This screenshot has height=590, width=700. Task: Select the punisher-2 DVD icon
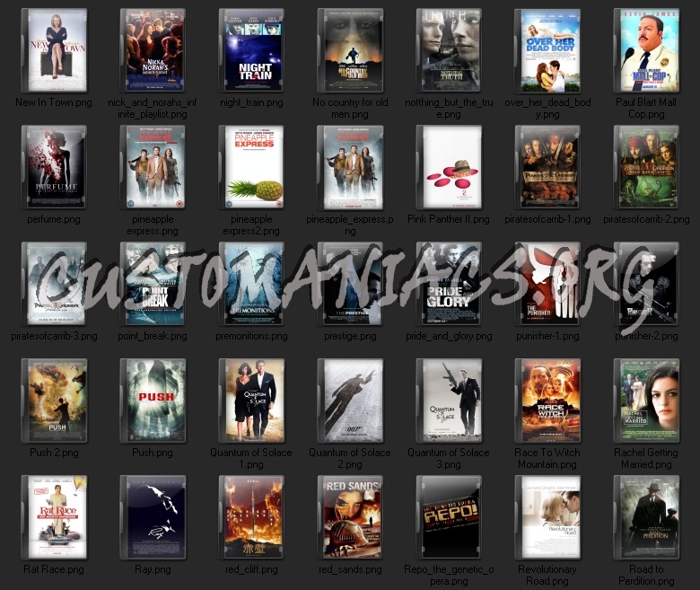[x=646, y=284]
